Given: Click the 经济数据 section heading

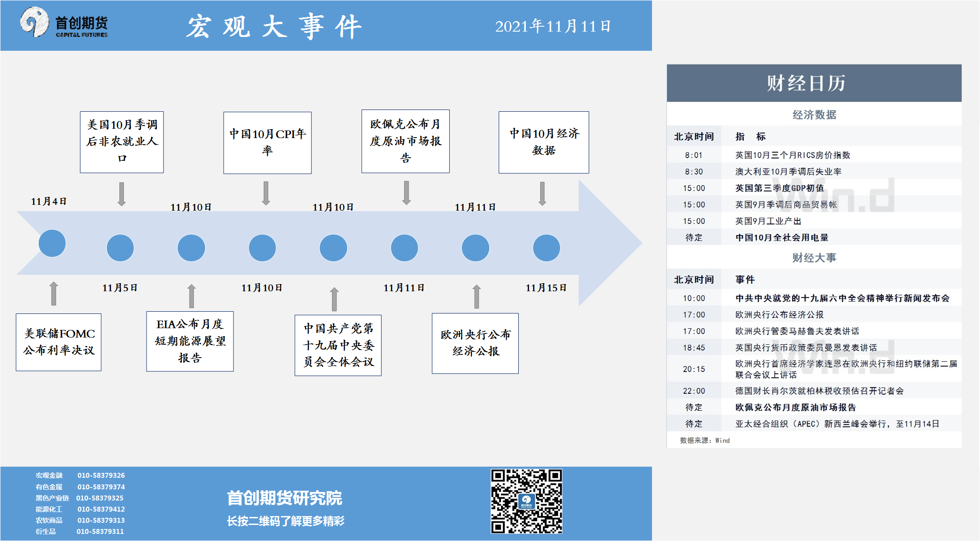Looking at the screenshot, I should pos(814,114).
